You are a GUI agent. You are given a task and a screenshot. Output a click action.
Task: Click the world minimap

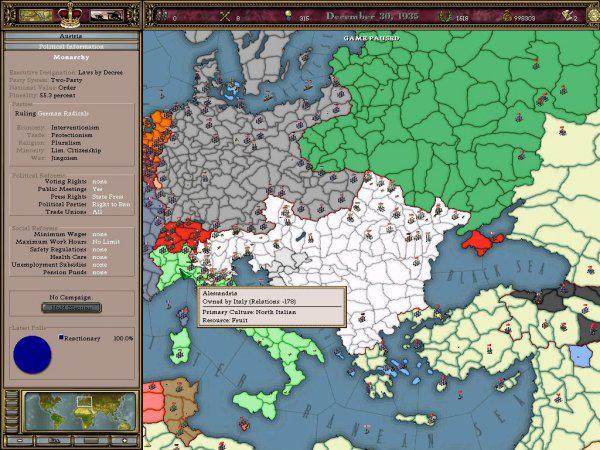80,412
